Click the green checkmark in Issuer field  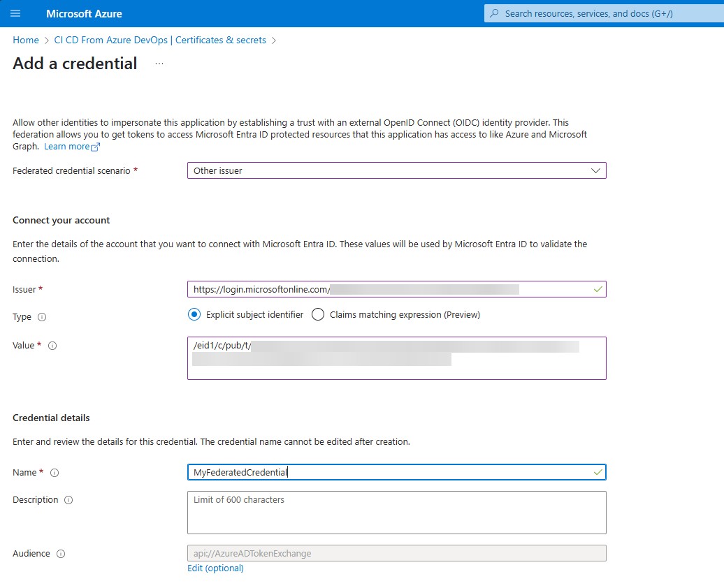pyautogui.click(x=598, y=289)
